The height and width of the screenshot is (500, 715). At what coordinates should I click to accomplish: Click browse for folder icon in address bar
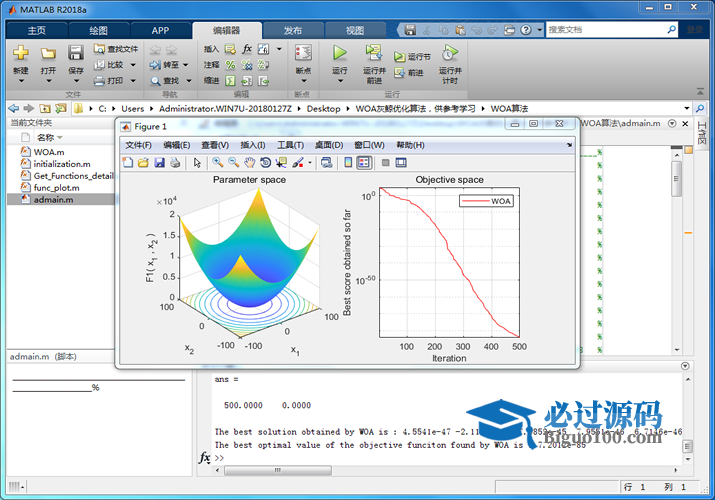(x=61, y=108)
